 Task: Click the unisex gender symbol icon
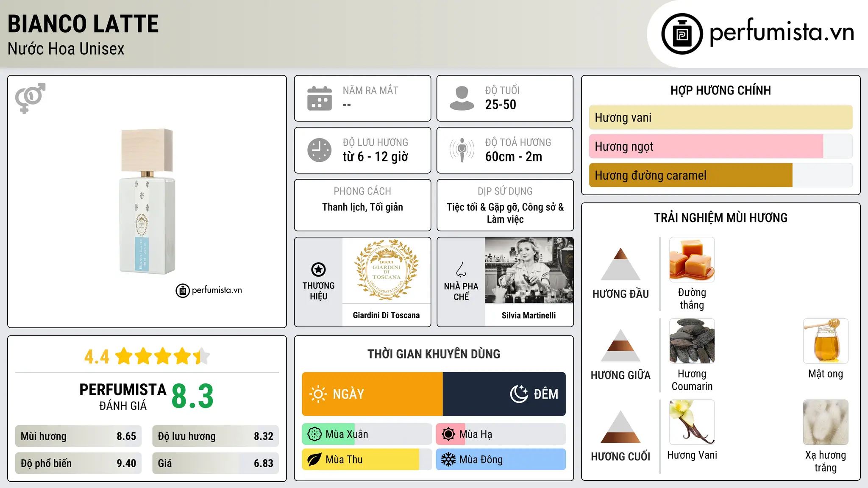[30, 98]
